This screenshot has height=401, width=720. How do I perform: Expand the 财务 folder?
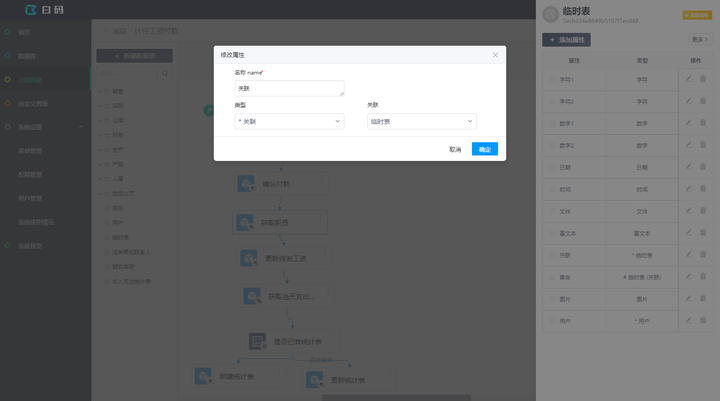(100, 135)
